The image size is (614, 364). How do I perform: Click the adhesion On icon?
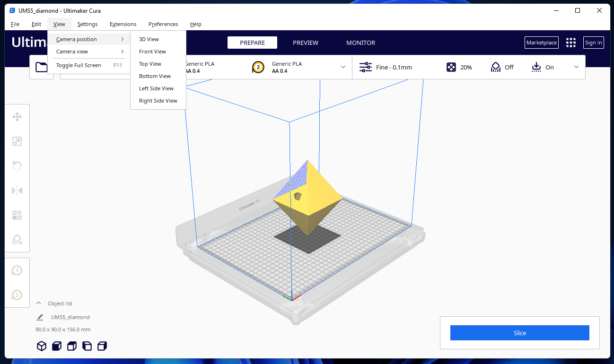pos(536,67)
